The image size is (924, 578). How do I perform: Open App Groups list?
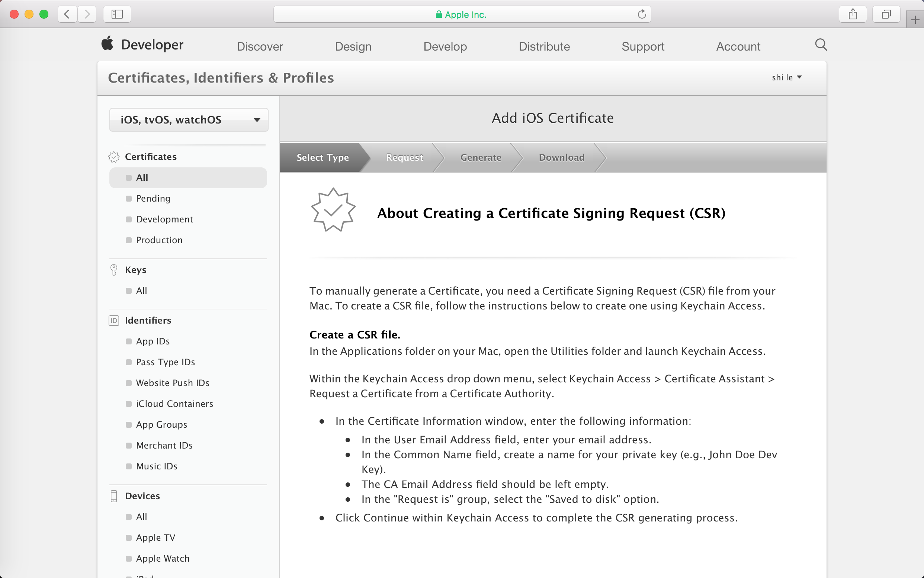click(x=161, y=425)
